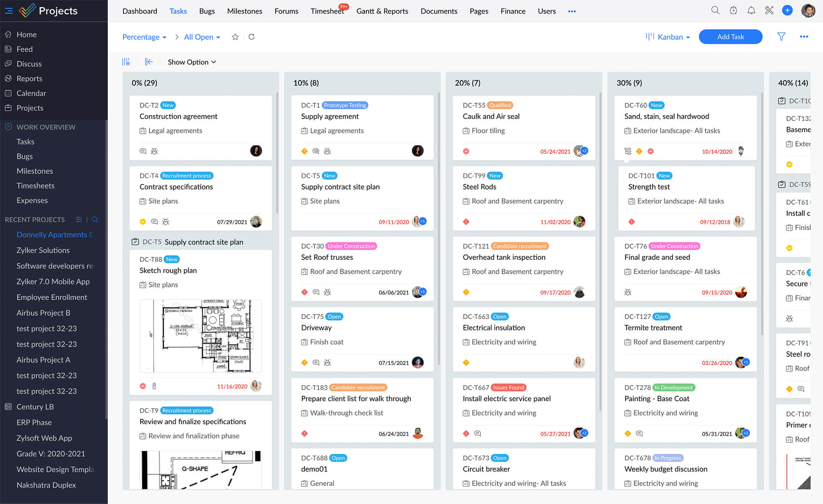
Task: Click the search magnifier icon in header
Action: [715, 11]
